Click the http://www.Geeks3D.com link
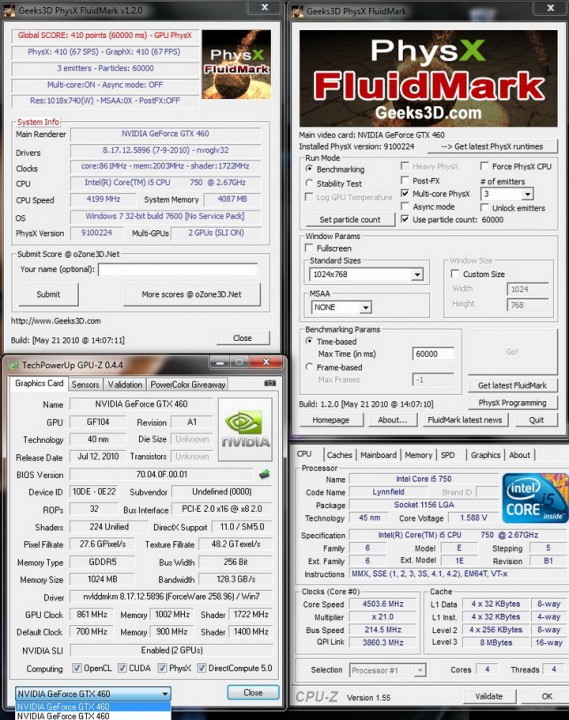This screenshot has height=720, width=569. tap(56, 321)
